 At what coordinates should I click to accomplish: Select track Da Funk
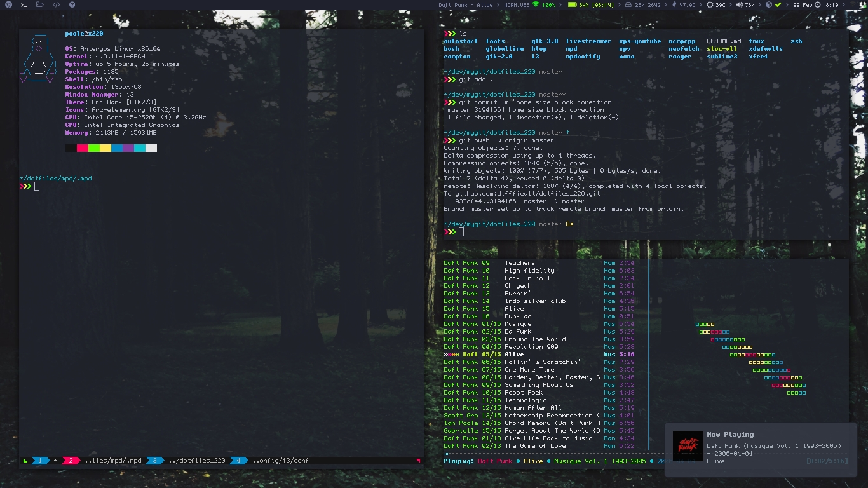point(539,332)
